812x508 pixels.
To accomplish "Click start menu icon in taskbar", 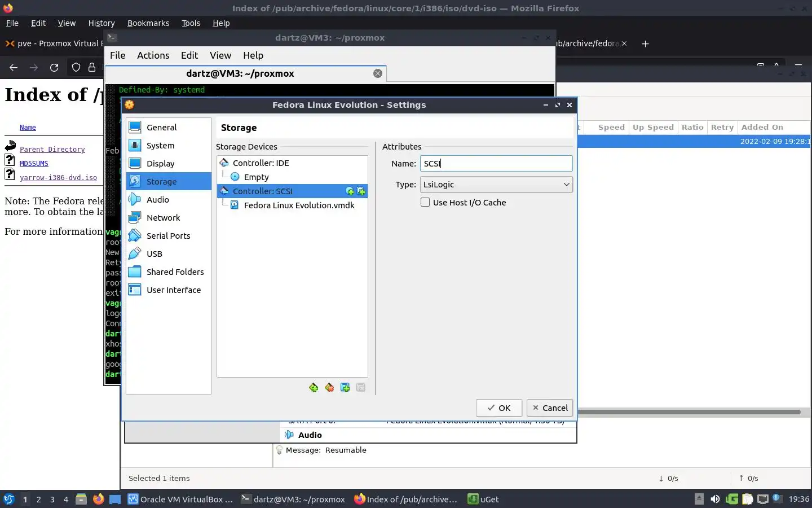I will (8, 499).
